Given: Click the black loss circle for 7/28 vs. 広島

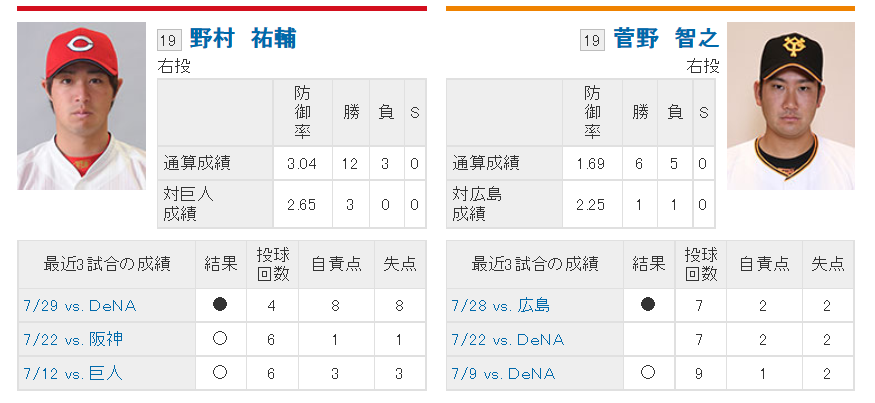Looking at the screenshot, I should [648, 305].
